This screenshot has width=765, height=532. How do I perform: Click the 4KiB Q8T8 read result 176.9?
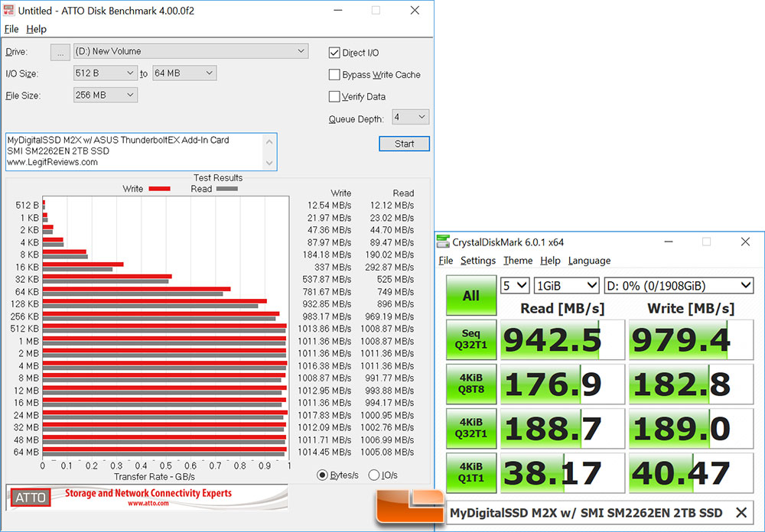(x=562, y=384)
